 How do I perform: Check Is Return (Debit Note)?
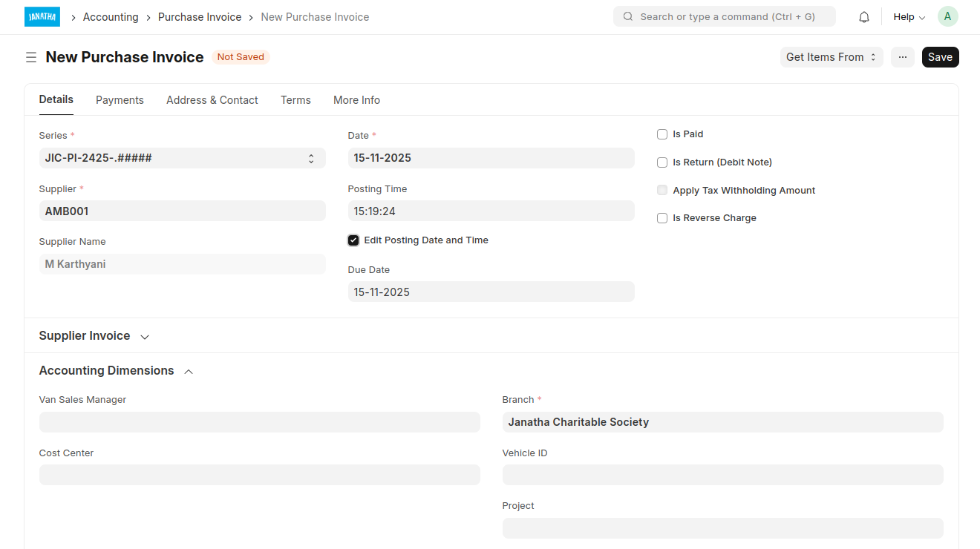pyautogui.click(x=662, y=162)
